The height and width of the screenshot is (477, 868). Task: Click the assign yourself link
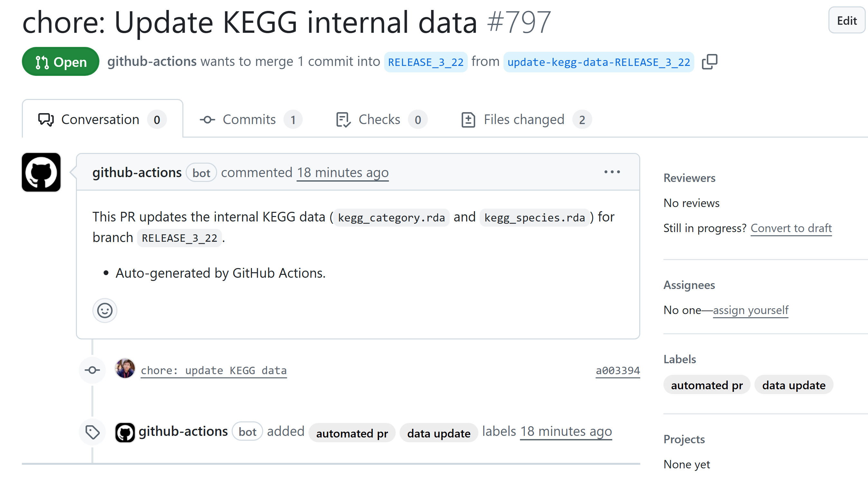click(x=750, y=310)
